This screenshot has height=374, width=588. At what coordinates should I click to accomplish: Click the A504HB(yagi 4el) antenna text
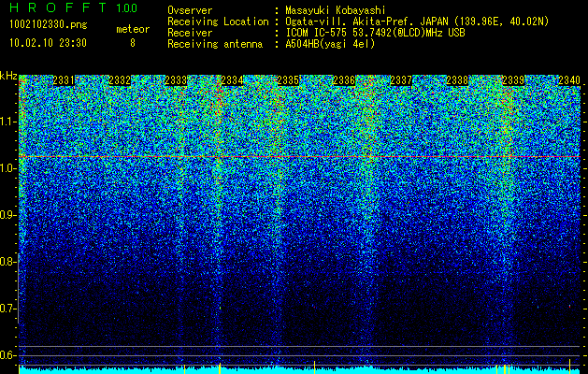click(330, 44)
